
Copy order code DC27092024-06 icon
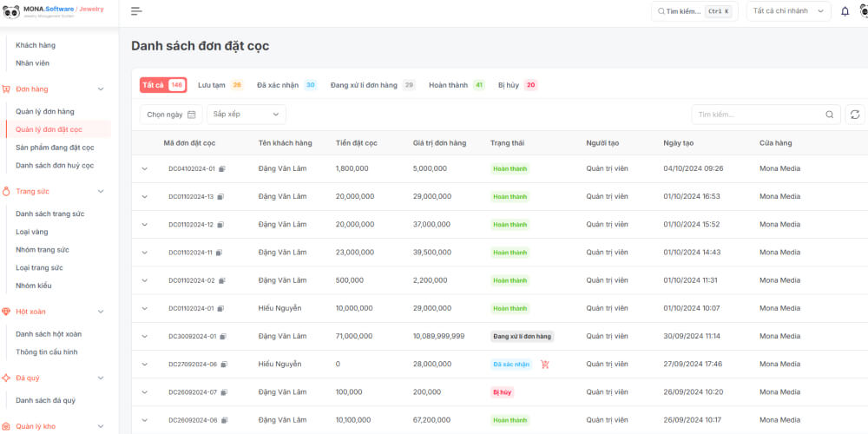[x=224, y=365]
